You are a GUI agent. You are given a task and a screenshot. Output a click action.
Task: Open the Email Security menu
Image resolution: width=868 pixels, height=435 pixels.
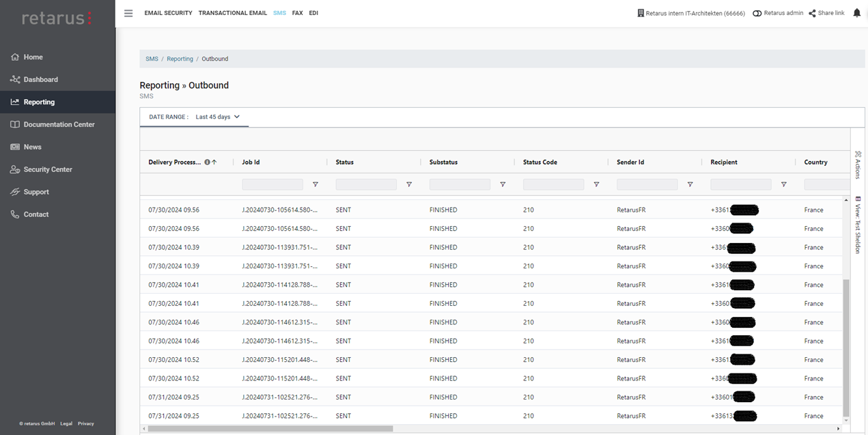tap(168, 13)
